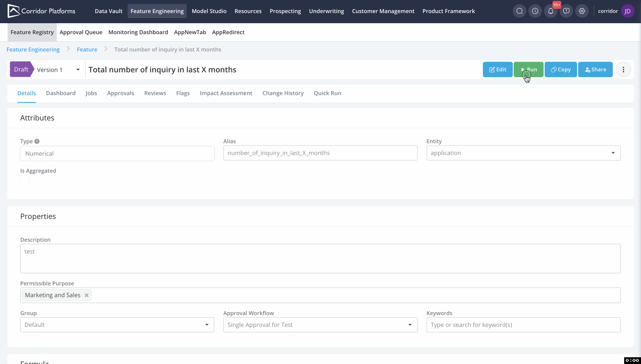The height and width of the screenshot is (364, 641).
Task: Open the three-dot more options menu
Action: pos(623,70)
